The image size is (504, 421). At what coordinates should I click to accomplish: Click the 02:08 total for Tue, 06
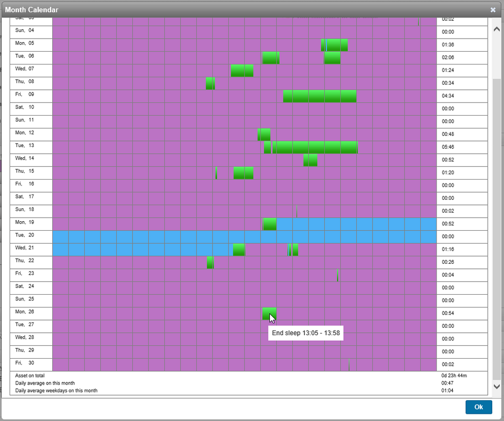(x=448, y=57)
